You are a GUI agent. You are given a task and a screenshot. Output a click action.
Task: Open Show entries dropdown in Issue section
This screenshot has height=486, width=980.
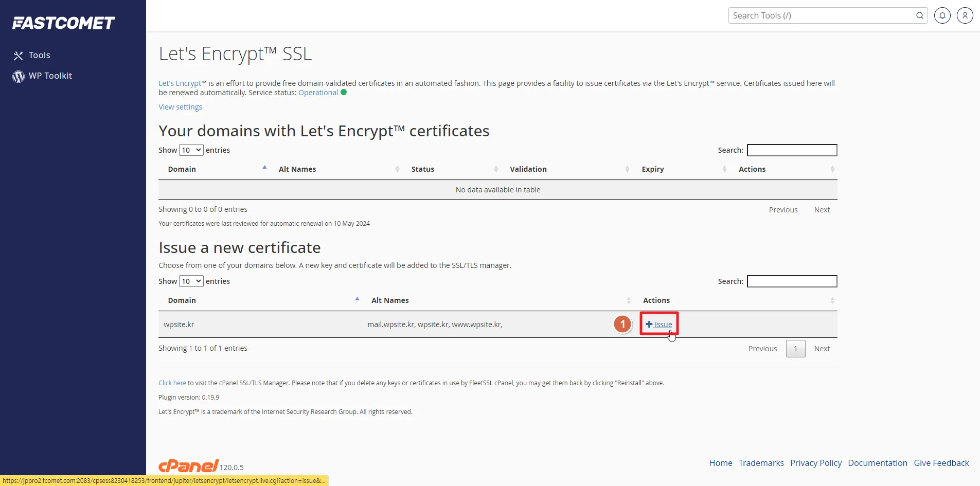191,281
